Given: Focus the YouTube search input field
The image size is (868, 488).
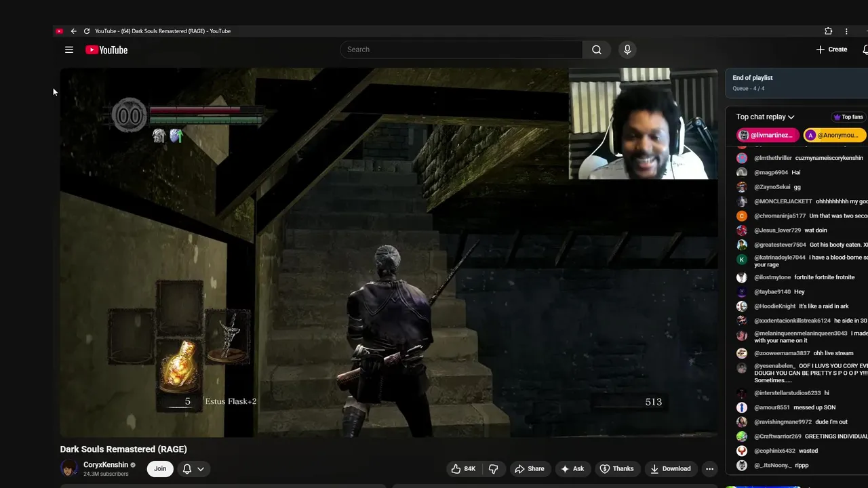Looking at the screenshot, I should 461,49.
